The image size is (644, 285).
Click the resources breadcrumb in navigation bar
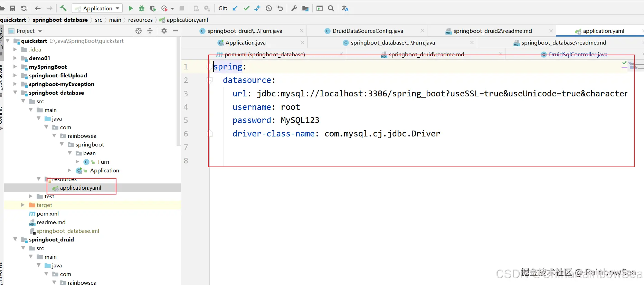click(140, 20)
